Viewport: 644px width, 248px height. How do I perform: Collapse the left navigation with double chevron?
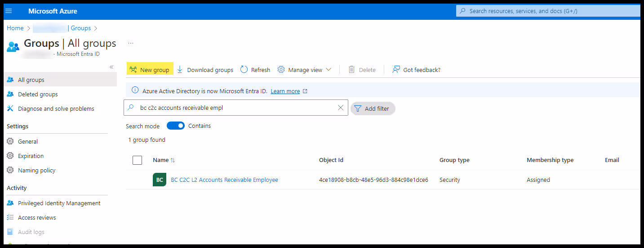coord(111,67)
